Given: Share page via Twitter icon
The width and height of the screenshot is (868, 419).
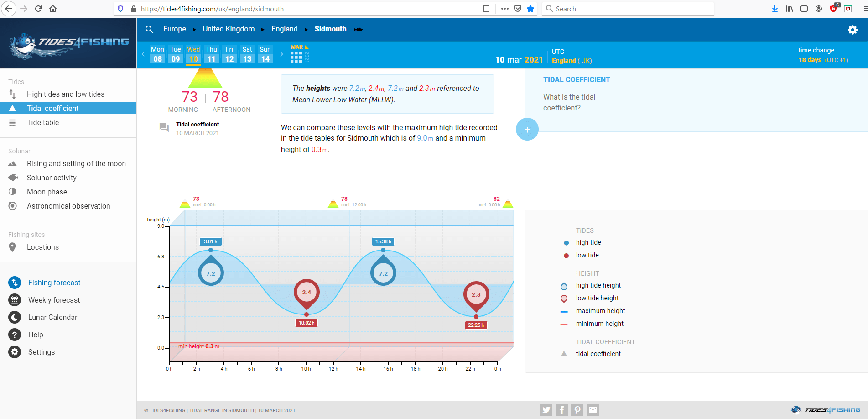Looking at the screenshot, I should tap(546, 410).
